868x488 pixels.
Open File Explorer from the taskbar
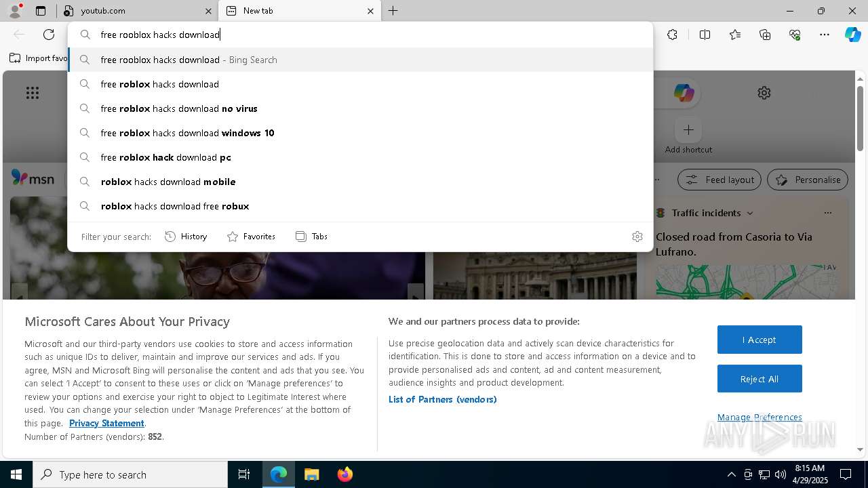311,474
